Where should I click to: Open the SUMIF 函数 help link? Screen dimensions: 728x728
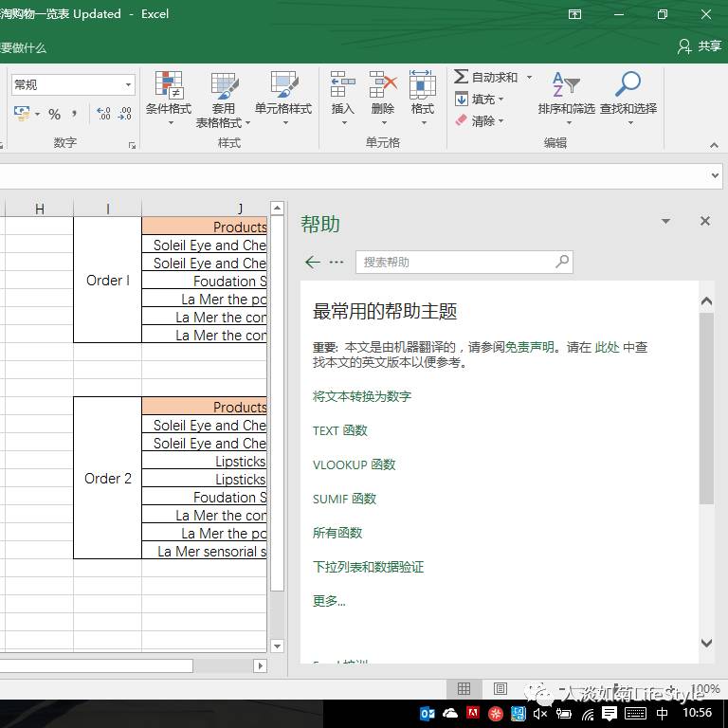pos(344,499)
